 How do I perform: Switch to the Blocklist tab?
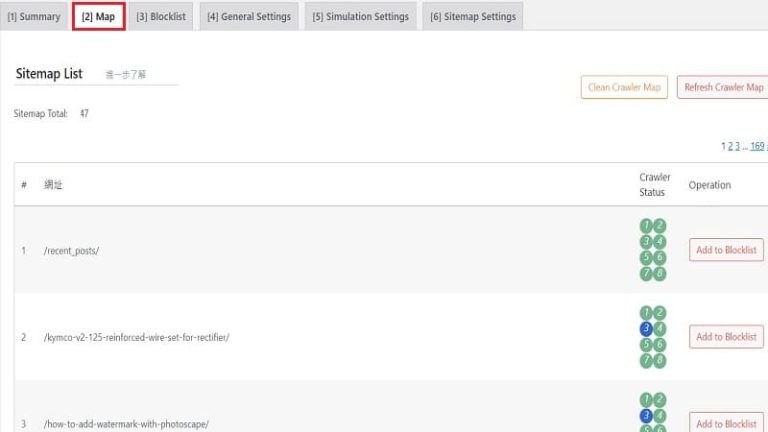tap(161, 17)
